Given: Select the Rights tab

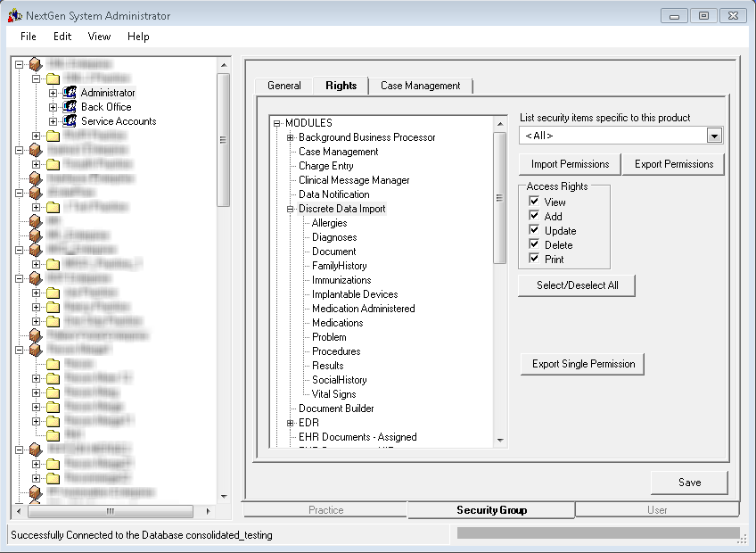Looking at the screenshot, I should point(341,86).
